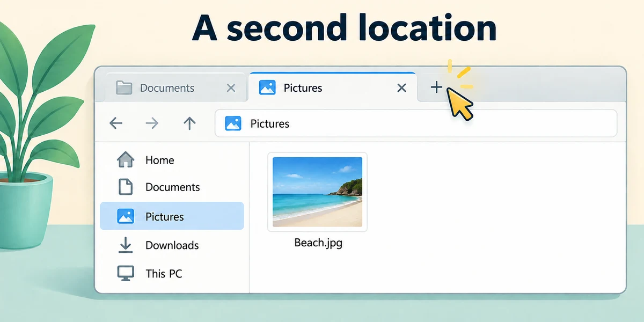
Task: Select the Pictures tab
Action: tap(333, 87)
